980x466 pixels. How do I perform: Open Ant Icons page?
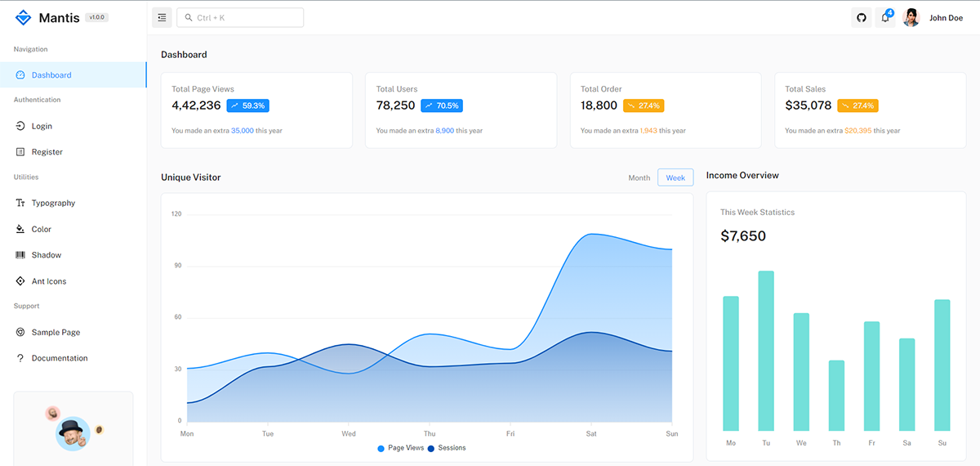tap(73, 281)
